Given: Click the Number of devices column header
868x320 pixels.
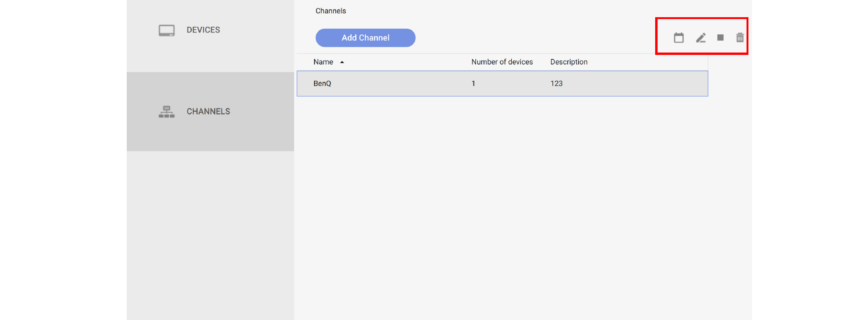Looking at the screenshot, I should pos(502,62).
